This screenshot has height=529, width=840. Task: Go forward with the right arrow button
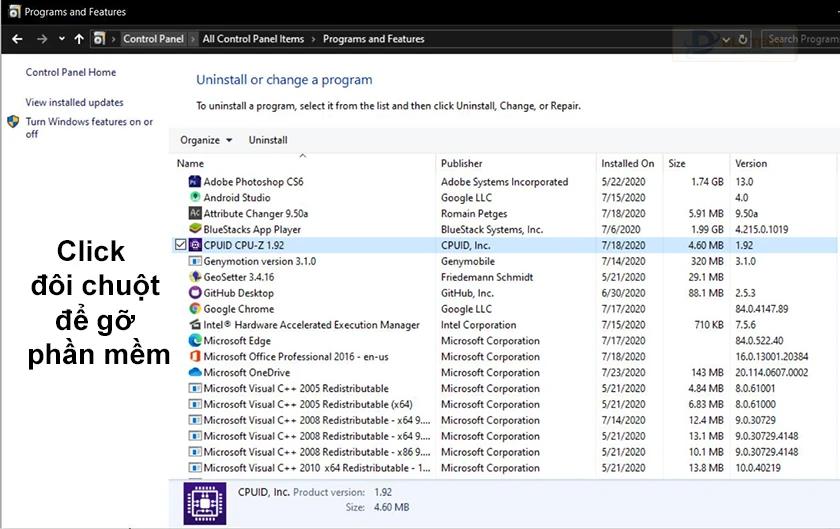(x=42, y=39)
